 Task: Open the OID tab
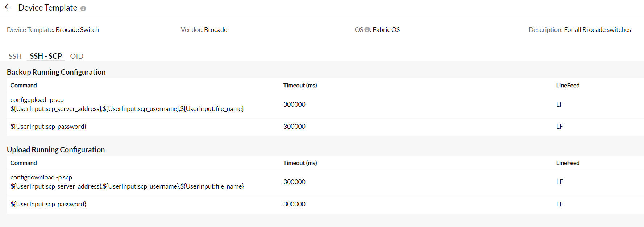point(76,56)
